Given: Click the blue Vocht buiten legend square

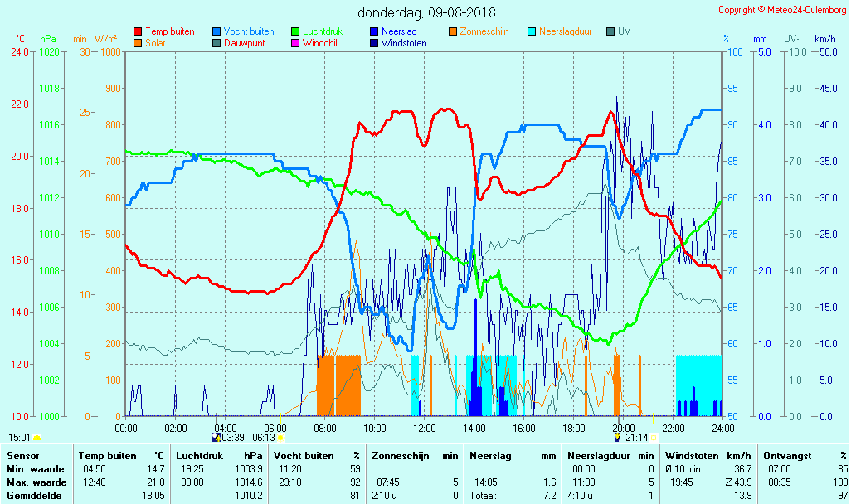Looking at the screenshot, I should click(216, 31).
